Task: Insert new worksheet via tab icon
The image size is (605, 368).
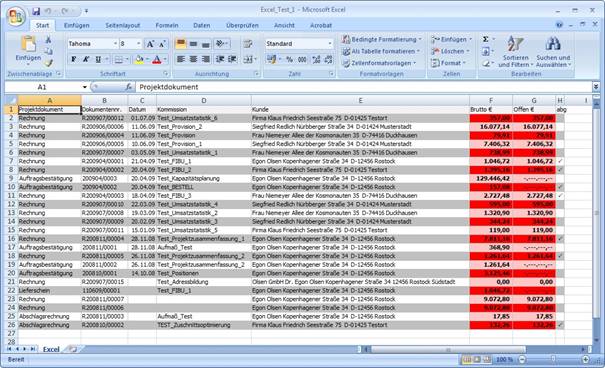Action: pos(73,349)
